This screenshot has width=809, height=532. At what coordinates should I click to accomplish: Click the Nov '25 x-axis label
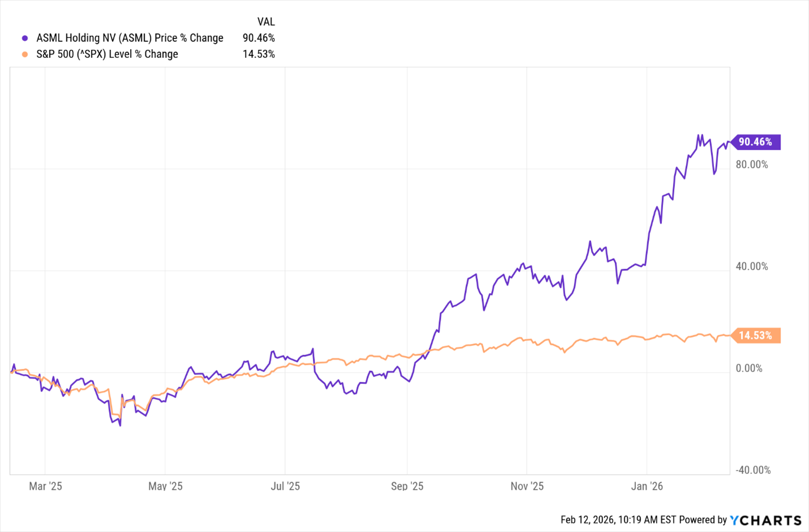[527, 486]
